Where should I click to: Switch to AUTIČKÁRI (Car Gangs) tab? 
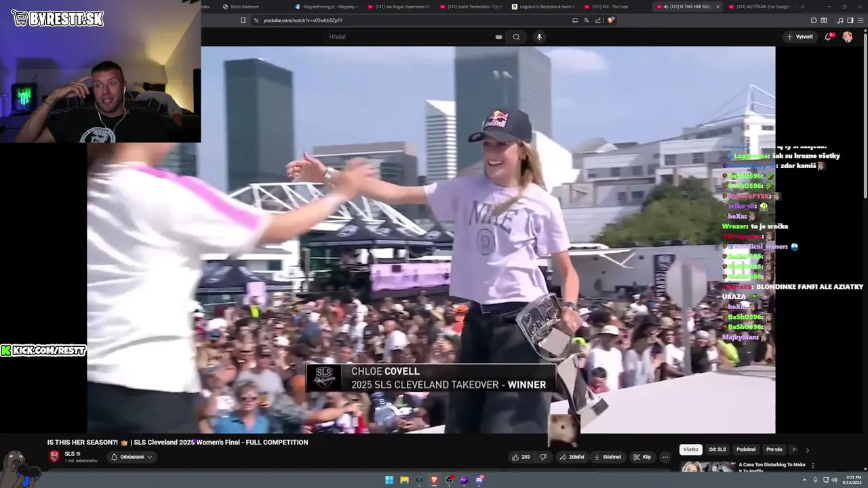(x=759, y=7)
